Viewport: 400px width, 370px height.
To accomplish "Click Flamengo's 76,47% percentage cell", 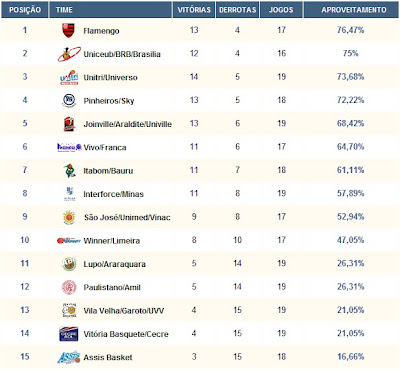I will click(350, 30).
